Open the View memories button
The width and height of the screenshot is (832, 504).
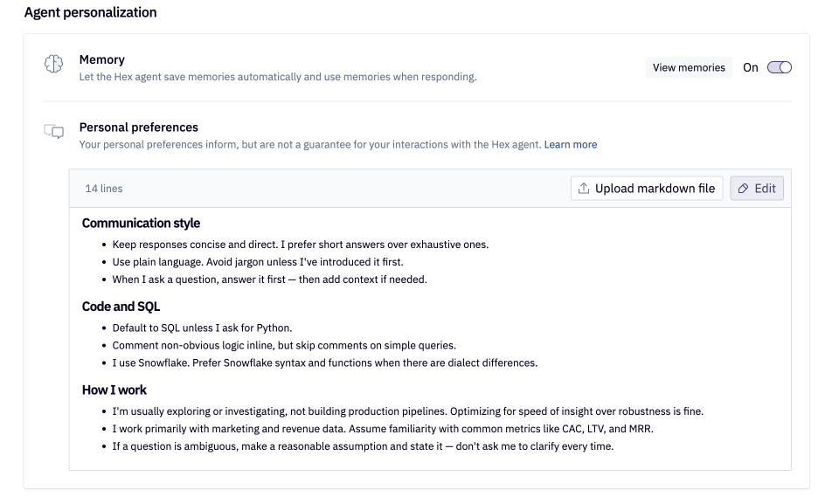pyautogui.click(x=689, y=67)
